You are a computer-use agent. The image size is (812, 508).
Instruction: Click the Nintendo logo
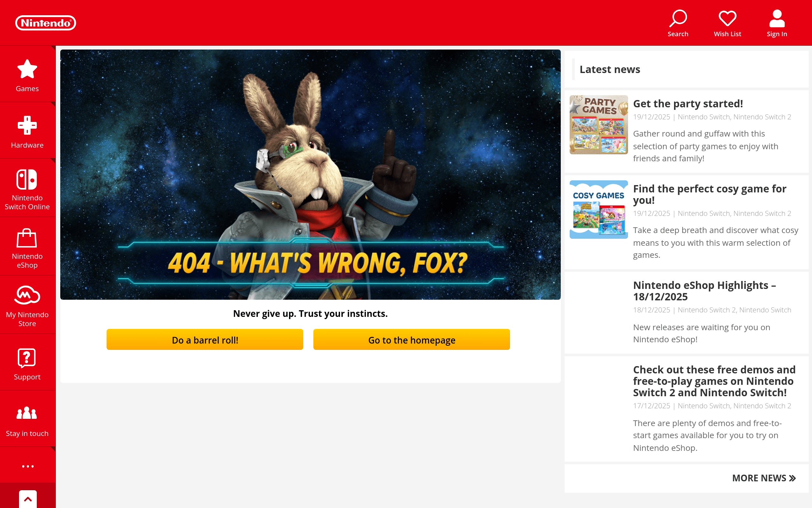point(46,23)
